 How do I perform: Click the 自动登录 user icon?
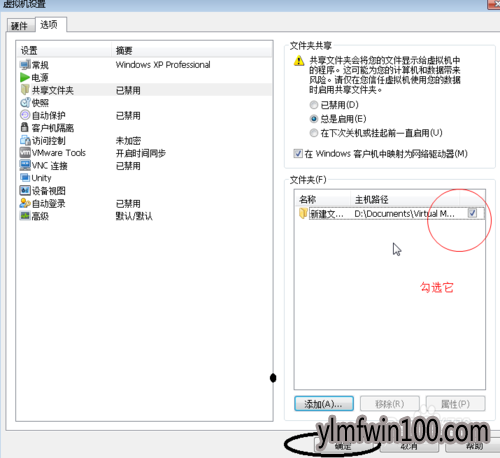[x=25, y=203]
